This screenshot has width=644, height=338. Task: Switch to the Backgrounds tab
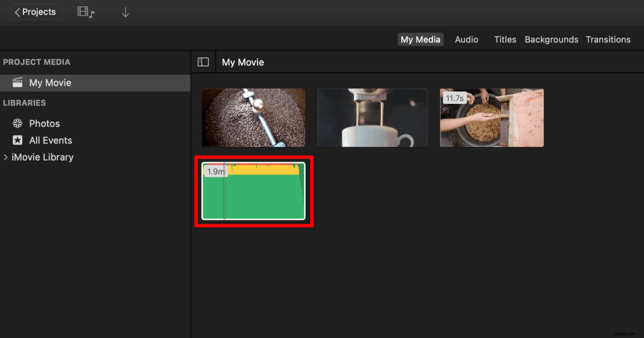pyautogui.click(x=551, y=39)
